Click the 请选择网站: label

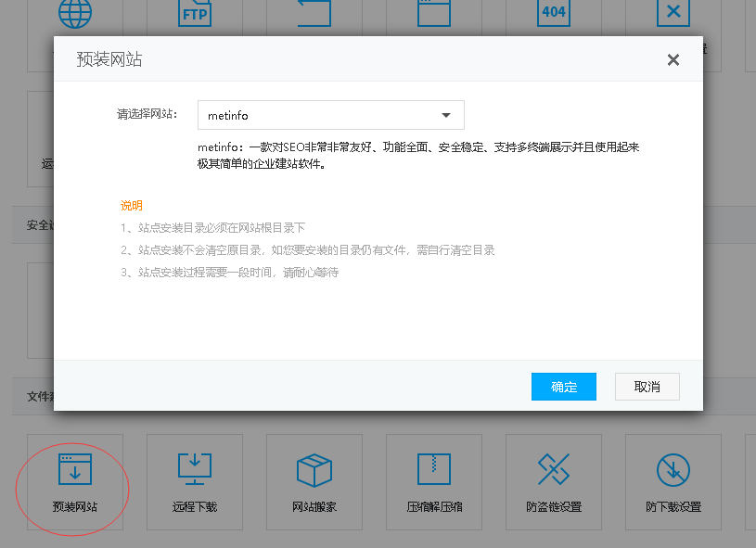click(x=147, y=114)
